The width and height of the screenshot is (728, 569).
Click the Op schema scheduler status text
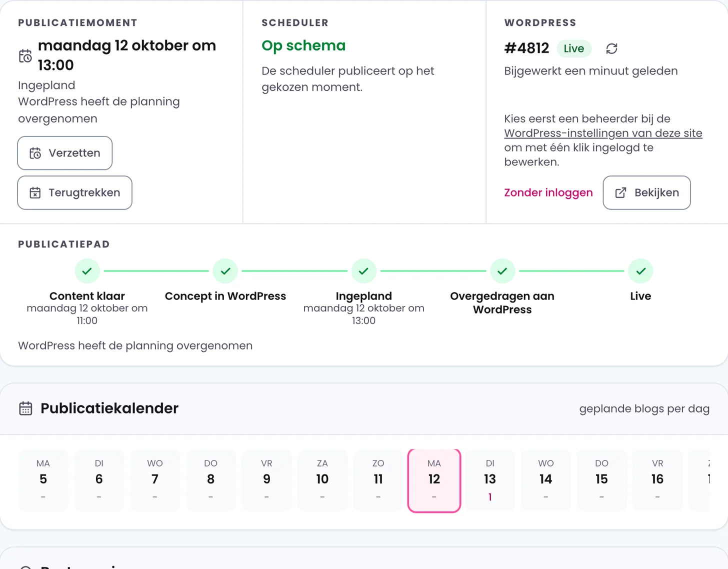click(x=303, y=45)
